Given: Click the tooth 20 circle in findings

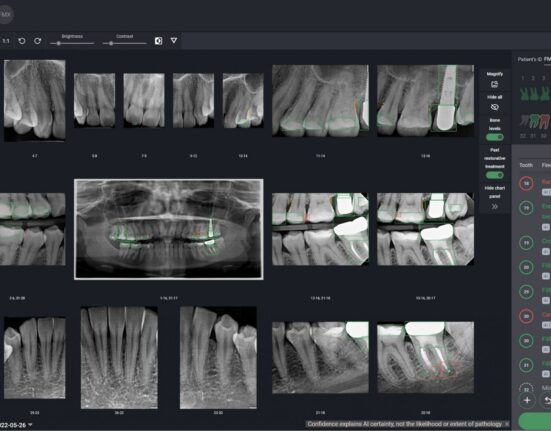Looking at the screenshot, I should 526,267.
